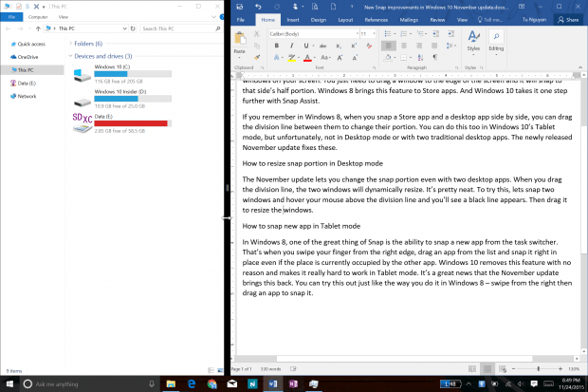Undo the last action in Word

click(258, 7)
